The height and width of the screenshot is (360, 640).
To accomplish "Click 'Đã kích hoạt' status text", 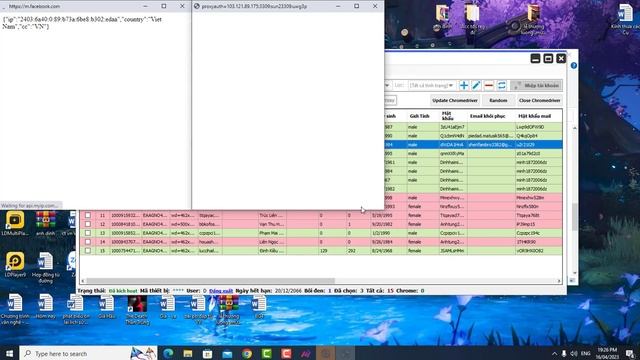I will point(123,291).
